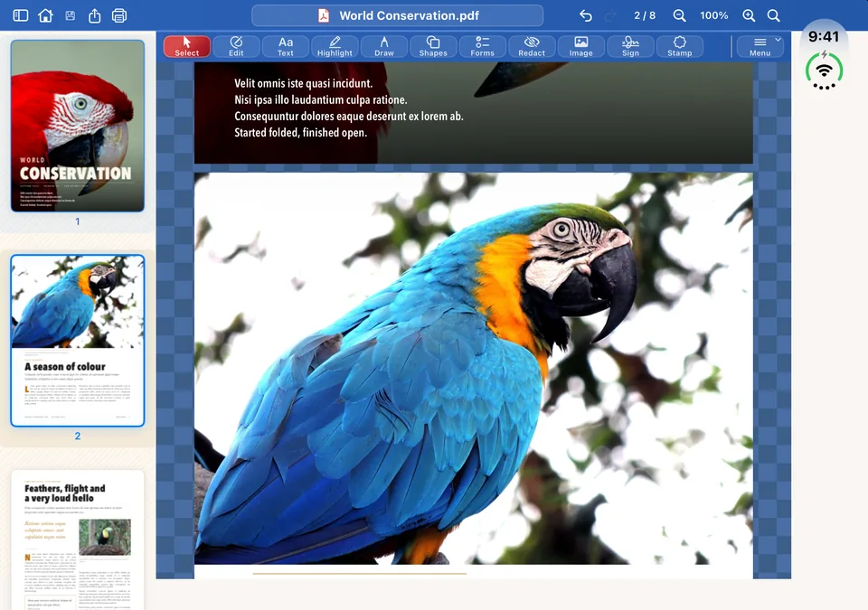Insert an Image with the Image tool
The height and width of the screenshot is (610, 868).
[581, 46]
